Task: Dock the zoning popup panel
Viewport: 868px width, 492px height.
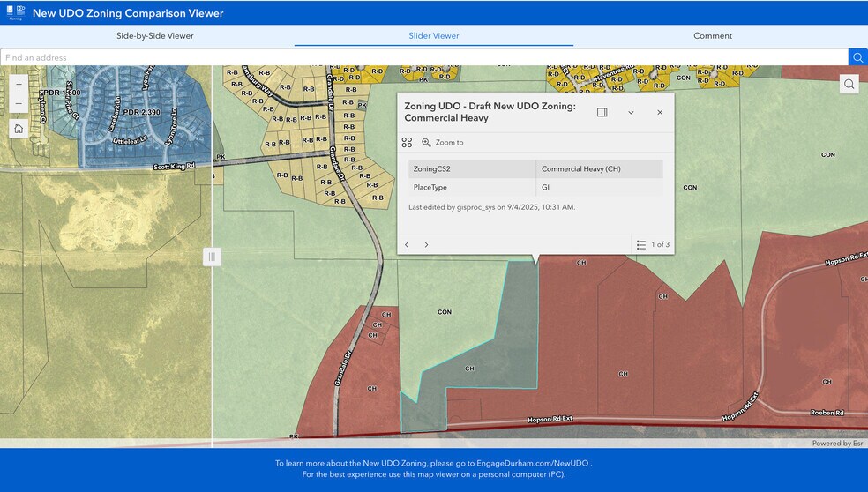Action: [602, 113]
